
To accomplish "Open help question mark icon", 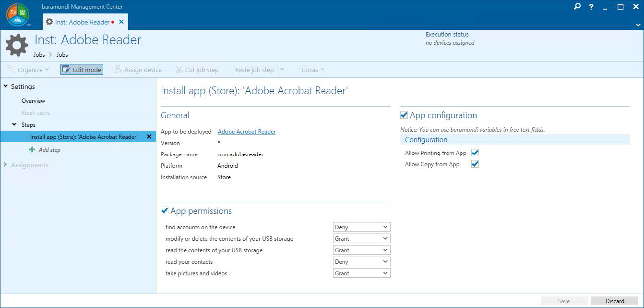I will (x=590, y=7).
